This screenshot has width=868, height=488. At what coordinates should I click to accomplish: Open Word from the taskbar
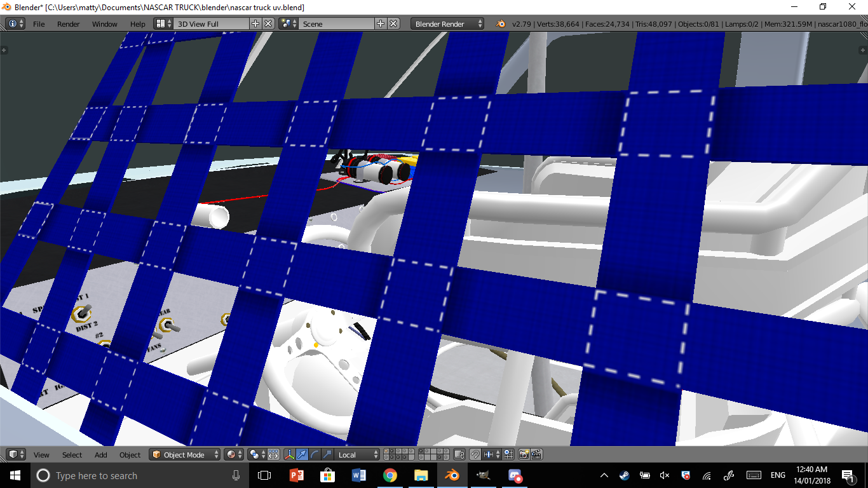pyautogui.click(x=358, y=475)
